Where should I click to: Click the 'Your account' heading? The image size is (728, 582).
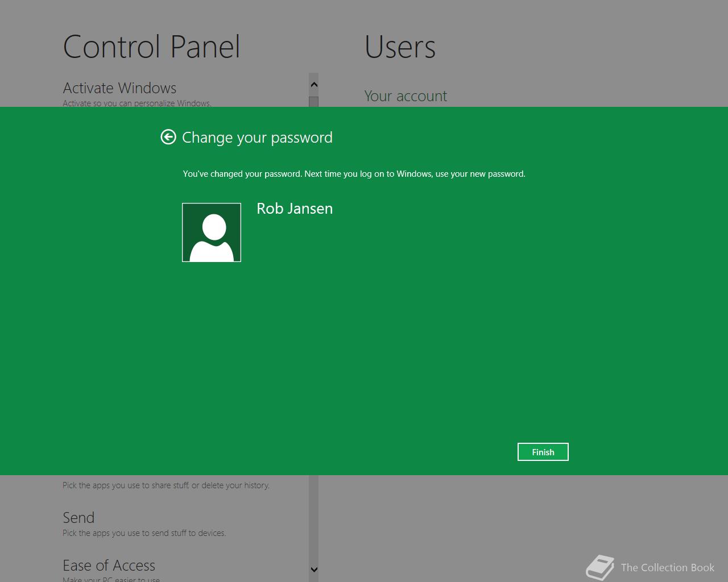[x=406, y=96]
